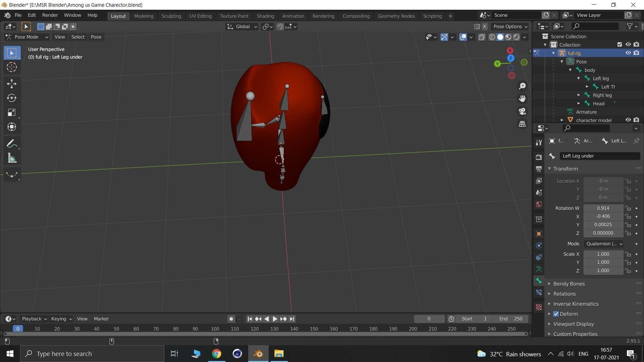Open the File menu

pos(18,15)
